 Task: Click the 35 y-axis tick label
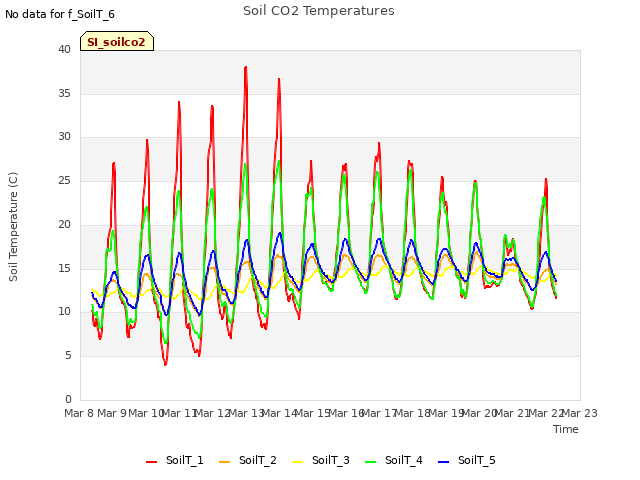click(64, 93)
